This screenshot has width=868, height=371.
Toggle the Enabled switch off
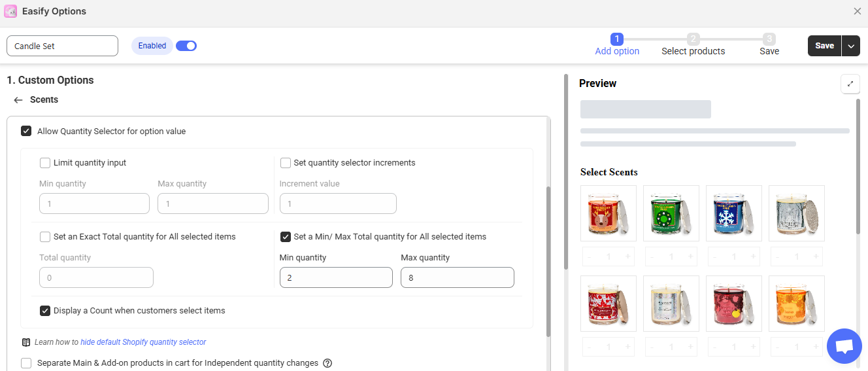[x=186, y=46]
